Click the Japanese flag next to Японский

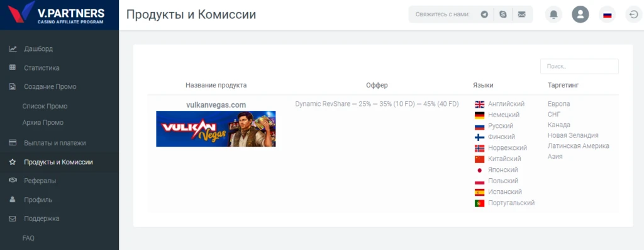[479, 170]
